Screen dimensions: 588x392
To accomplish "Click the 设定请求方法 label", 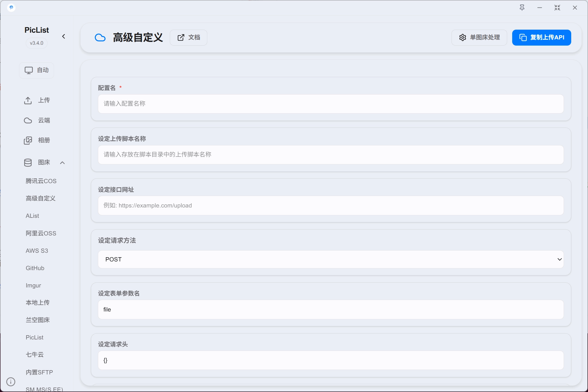I will pyautogui.click(x=117, y=240).
